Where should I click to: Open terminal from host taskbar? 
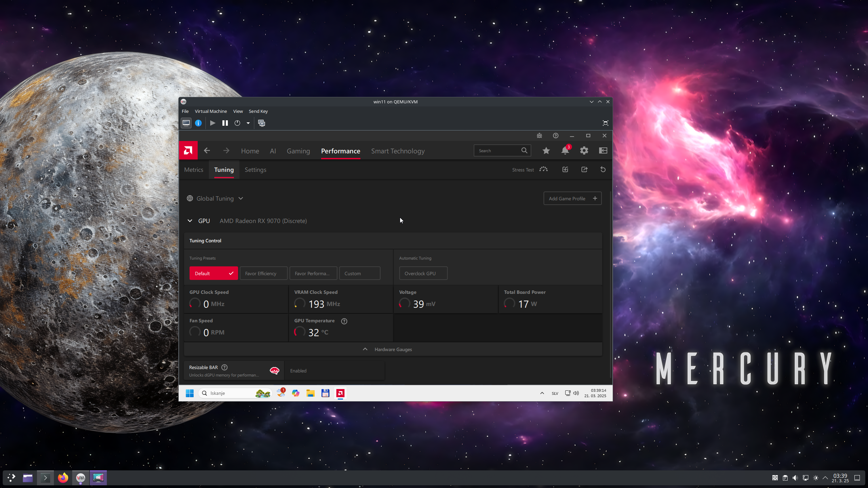(45, 478)
